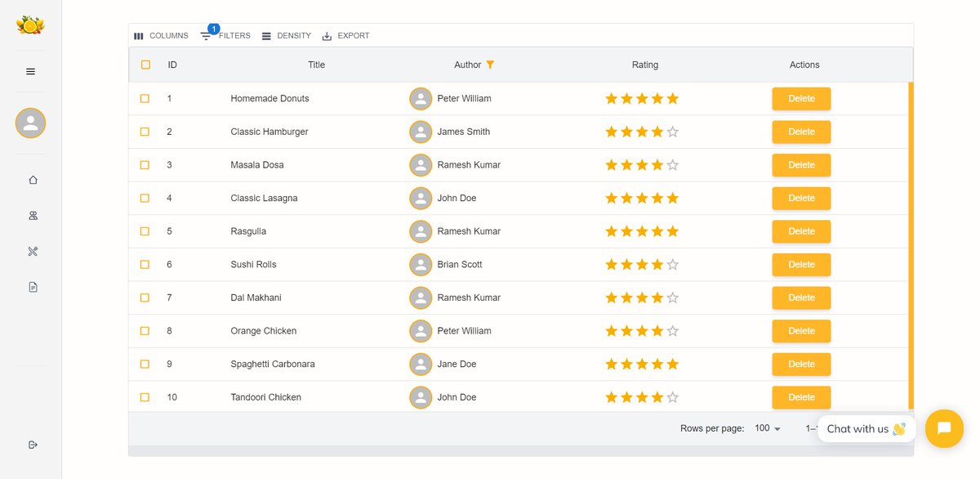This screenshot has width=980, height=479.
Task: Click the Actions column header
Action: 804,65
